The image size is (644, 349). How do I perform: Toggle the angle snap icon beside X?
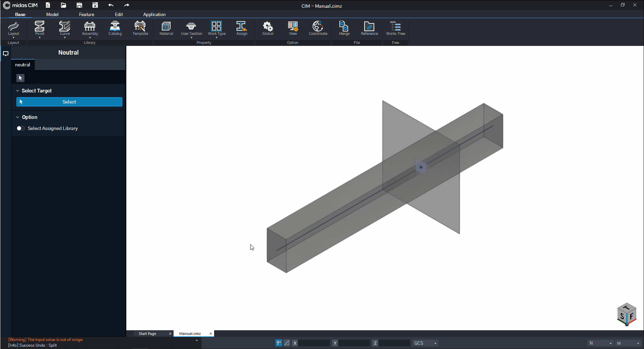(x=287, y=343)
